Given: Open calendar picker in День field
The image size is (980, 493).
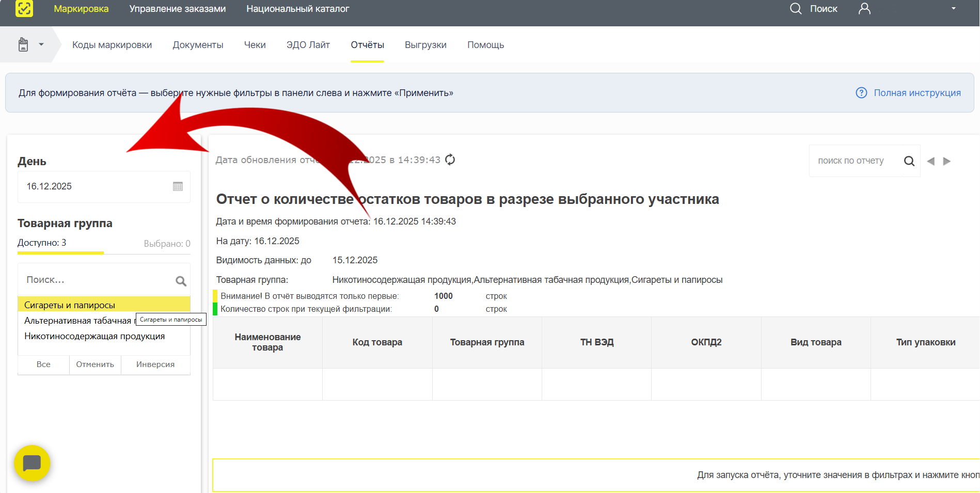Looking at the screenshot, I should (x=178, y=186).
